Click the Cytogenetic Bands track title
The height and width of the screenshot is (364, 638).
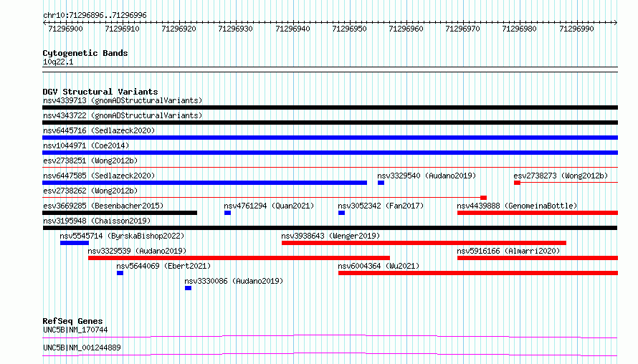[85, 53]
